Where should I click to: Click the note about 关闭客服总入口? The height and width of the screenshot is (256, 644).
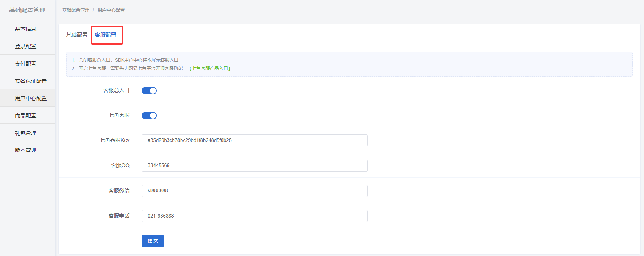coord(125,60)
